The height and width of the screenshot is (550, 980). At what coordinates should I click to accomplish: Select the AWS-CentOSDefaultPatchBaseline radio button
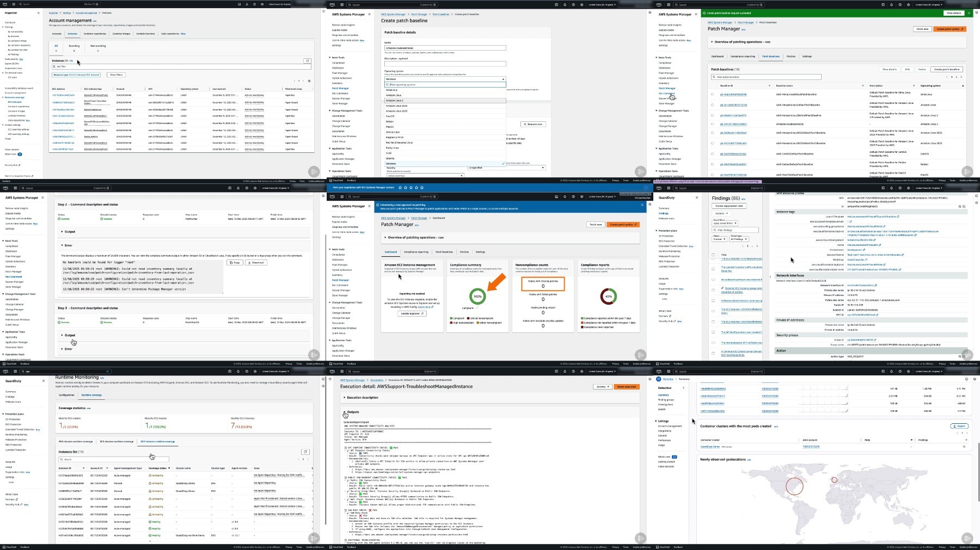713,154
